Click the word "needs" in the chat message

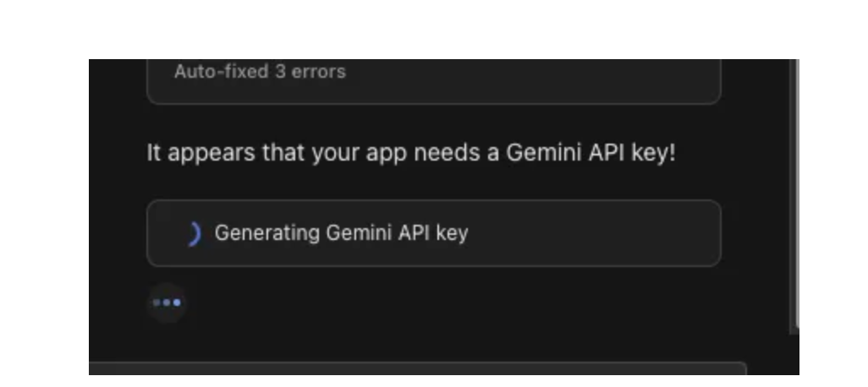447,153
